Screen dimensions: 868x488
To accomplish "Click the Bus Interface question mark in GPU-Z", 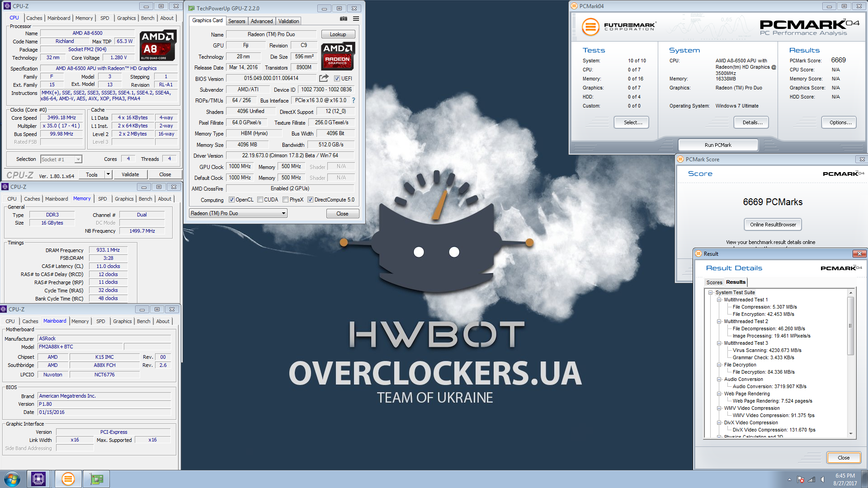I will [354, 100].
